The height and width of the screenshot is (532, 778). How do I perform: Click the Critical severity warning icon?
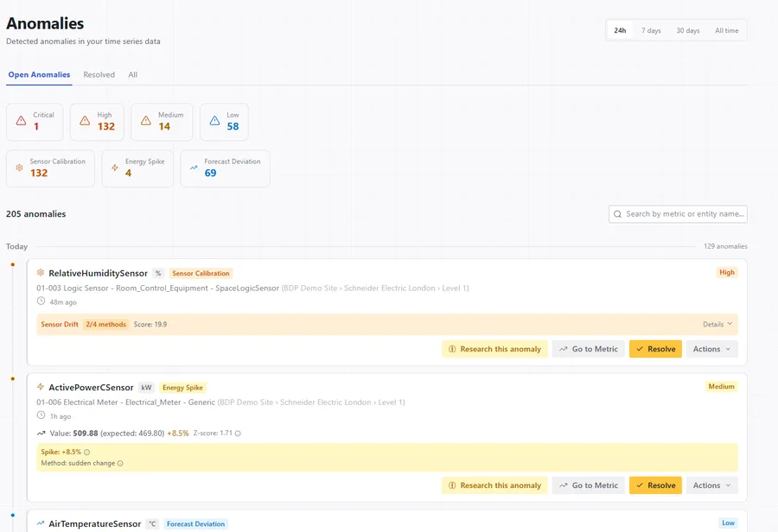click(19, 122)
